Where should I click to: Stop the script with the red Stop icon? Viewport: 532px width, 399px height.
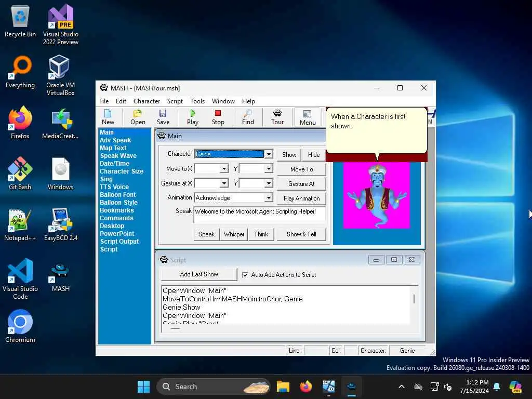(x=218, y=117)
